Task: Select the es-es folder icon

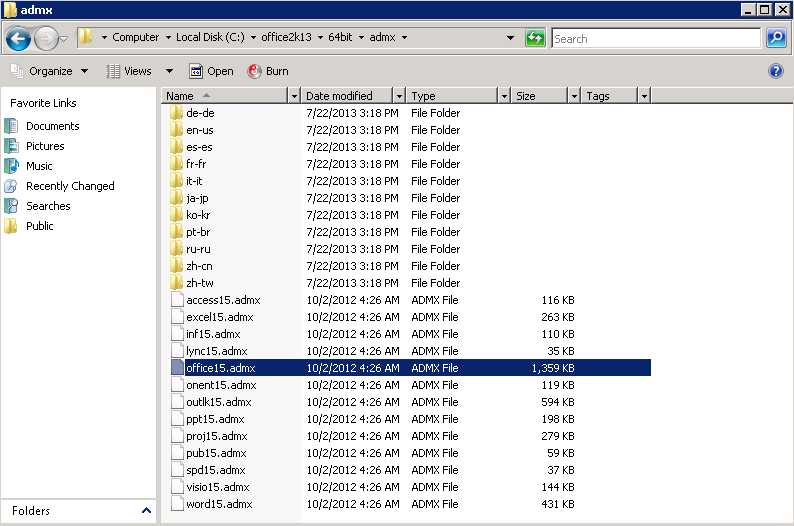Action: pos(177,147)
